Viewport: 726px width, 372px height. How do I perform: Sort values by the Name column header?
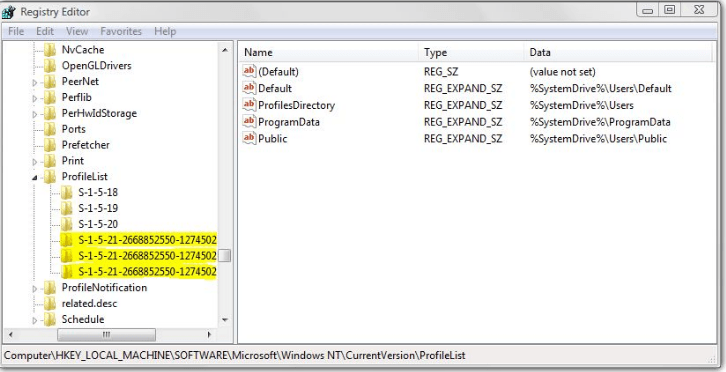pyautogui.click(x=329, y=52)
